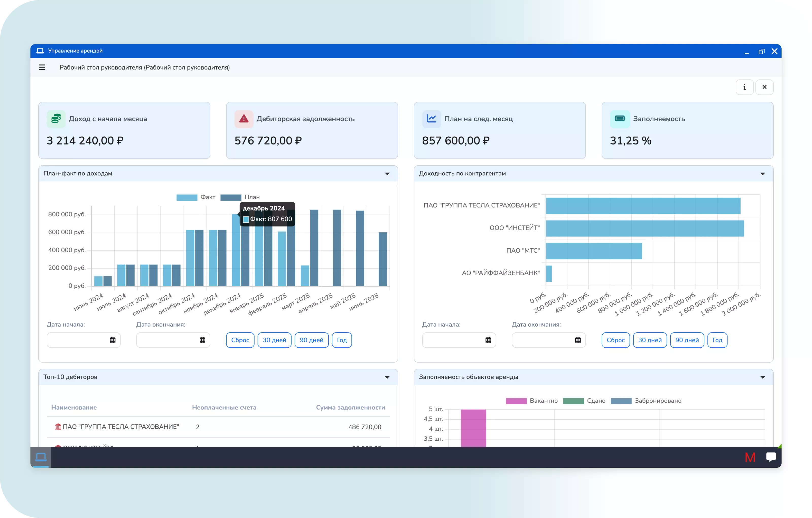The width and height of the screenshot is (812, 518).
Task: Click the Забронировано legend color swatch
Action: (x=621, y=401)
